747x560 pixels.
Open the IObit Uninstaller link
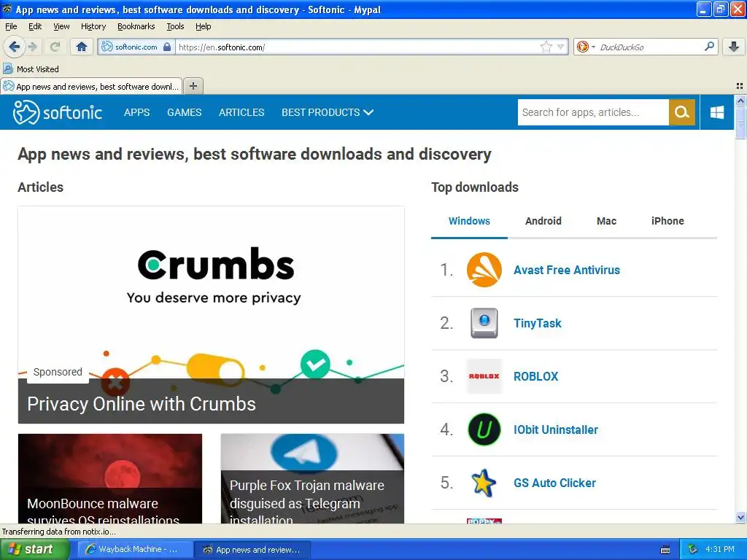pyautogui.click(x=555, y=429)
